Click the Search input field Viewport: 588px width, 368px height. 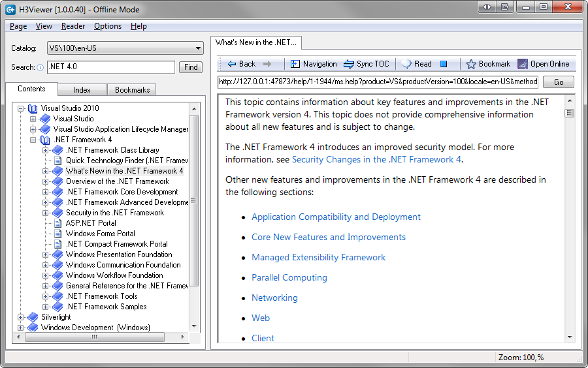(x=111, y=67)
